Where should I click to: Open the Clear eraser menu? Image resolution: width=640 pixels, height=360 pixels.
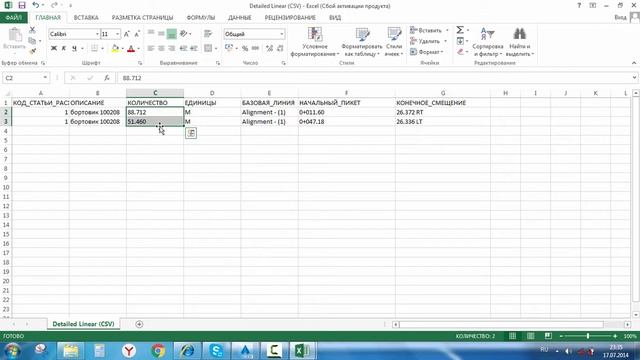click(x=461, y=52)
